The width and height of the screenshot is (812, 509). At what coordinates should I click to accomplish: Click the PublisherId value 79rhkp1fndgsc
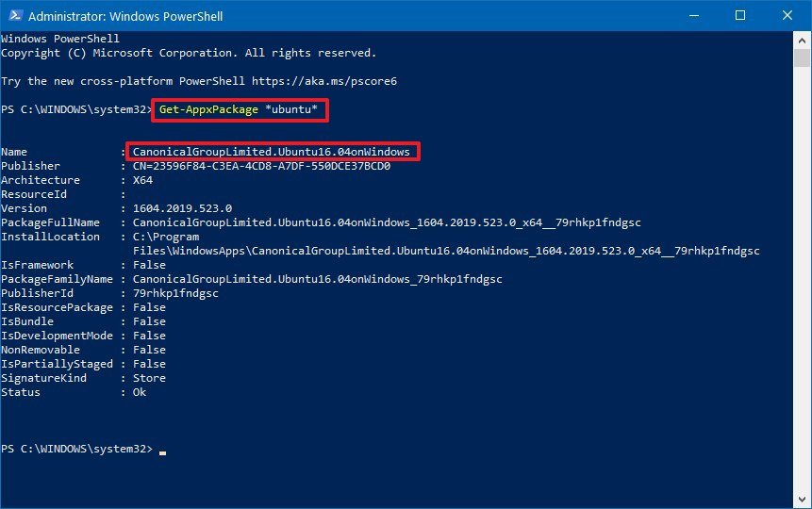[175, 293]
